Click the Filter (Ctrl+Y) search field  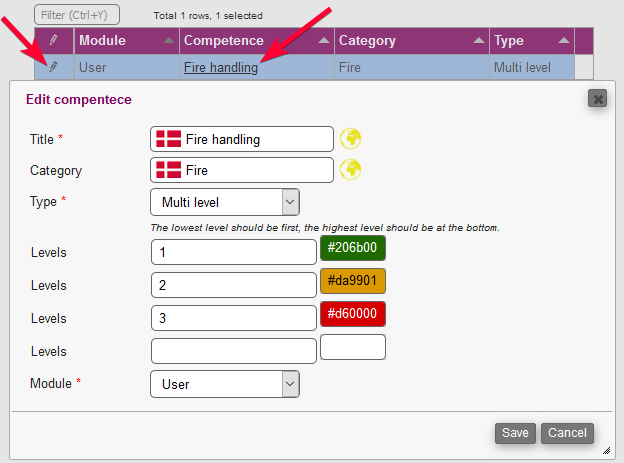pyautogui.click(x=77, y=15)
